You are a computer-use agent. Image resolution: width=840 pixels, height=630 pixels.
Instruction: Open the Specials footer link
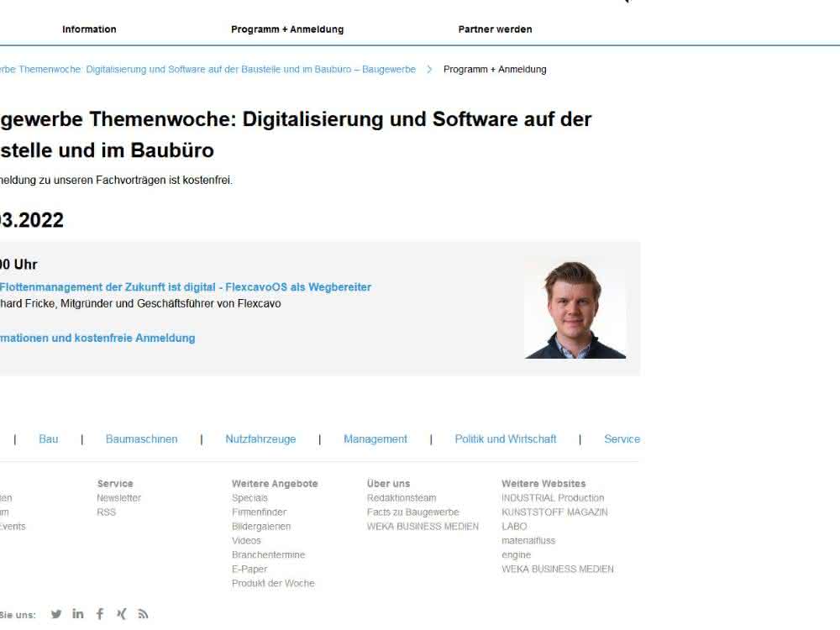click(249, 498)
